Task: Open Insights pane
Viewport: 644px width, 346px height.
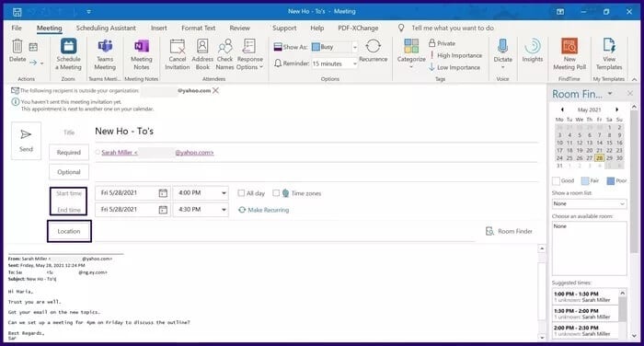Action: [x=533, y=50]
